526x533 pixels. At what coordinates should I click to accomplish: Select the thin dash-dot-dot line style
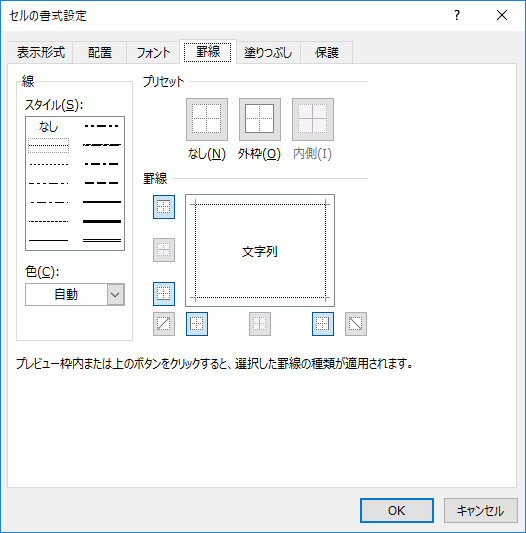pyautogui.click(x=49, y=183)
